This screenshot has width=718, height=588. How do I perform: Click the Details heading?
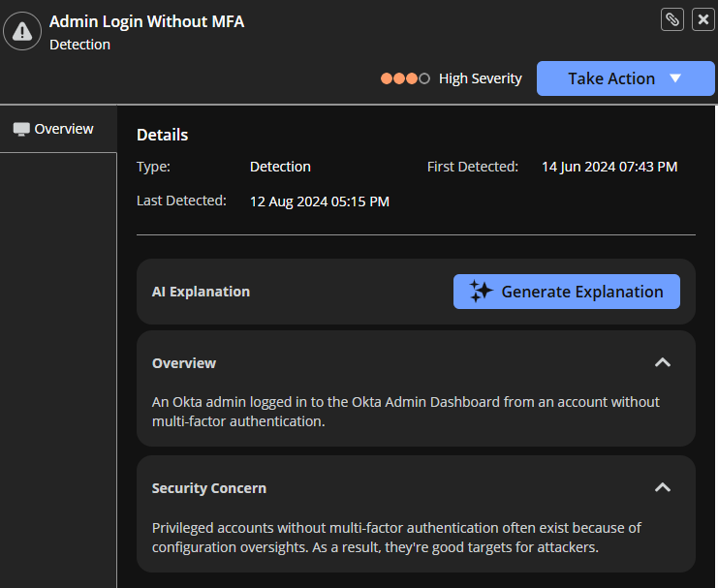163,135
